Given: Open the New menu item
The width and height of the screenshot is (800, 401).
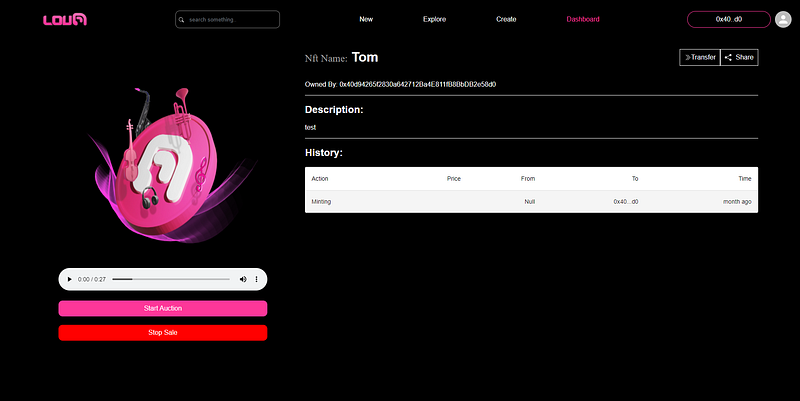Looking at the screenshot, I should pyautogui.click(x=366, y=19).
